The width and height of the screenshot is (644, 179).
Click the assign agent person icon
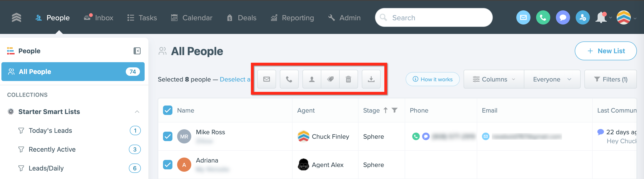click(x=312, y=79)
